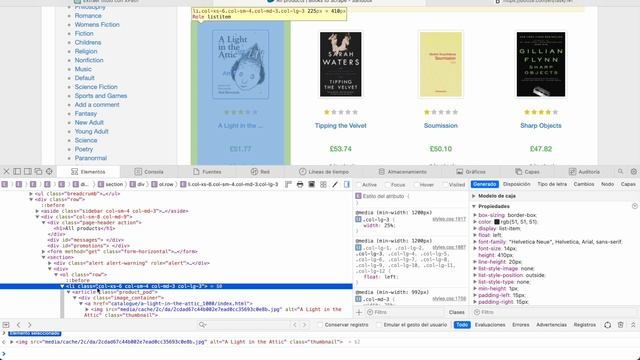Check the Active pseudo-class checkbox
The width and height of the screenshot is (640, 360).
[359, 185]
